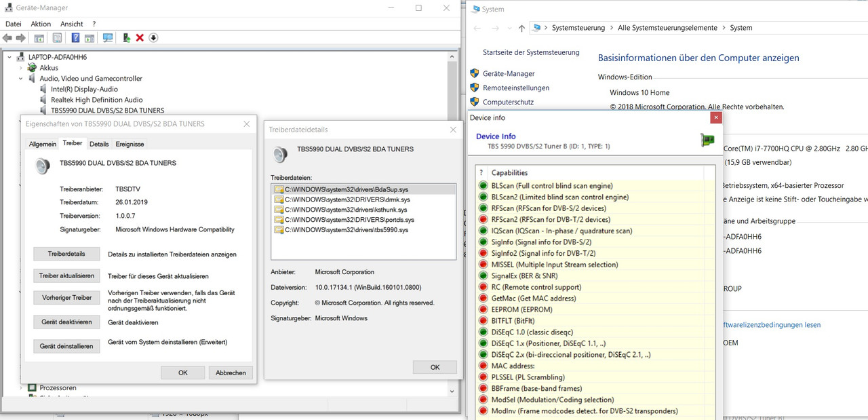
Task: Click the update driver toolbar icon
Action: [x=127, y=38]
